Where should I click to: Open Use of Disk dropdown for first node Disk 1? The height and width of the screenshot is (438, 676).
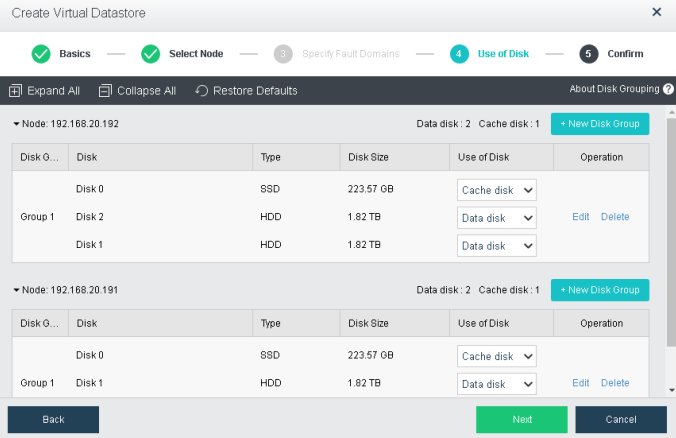tap(497, 245)
